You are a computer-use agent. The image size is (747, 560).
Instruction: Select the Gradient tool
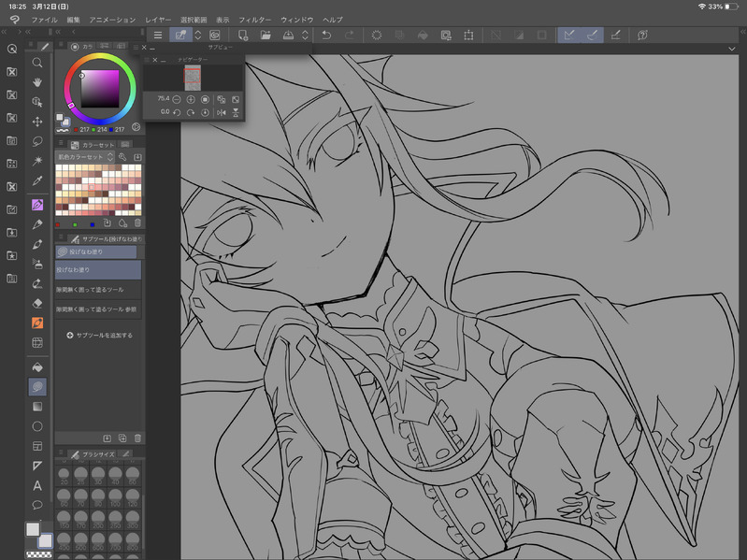(37, 407)
